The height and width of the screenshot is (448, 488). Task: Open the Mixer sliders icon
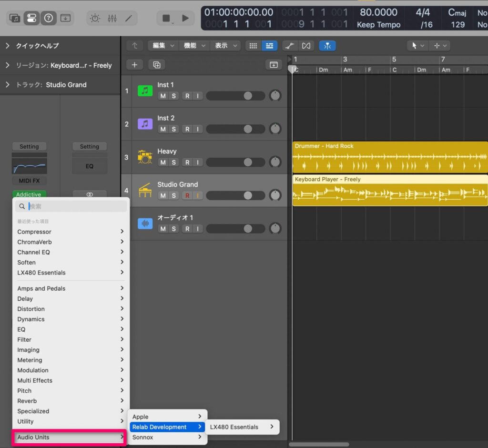tap(112, 19)
